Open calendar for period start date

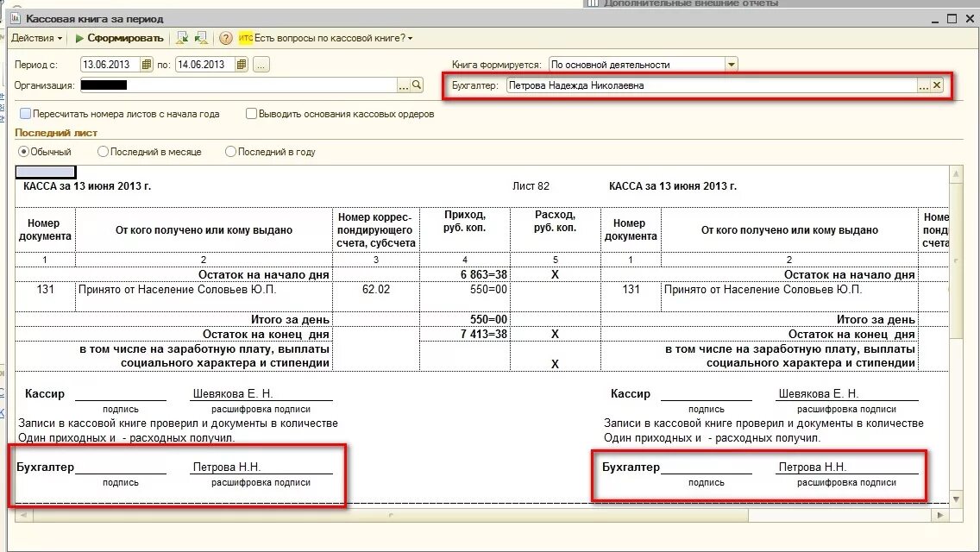pyautogui.click(x=147, y=65)
